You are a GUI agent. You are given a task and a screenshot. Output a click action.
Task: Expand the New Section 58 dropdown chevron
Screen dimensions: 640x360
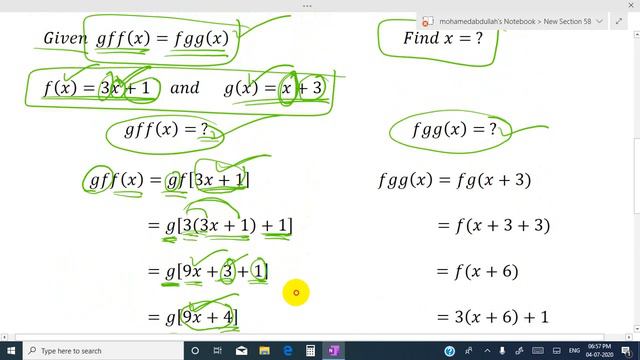(x=599, y=21)
